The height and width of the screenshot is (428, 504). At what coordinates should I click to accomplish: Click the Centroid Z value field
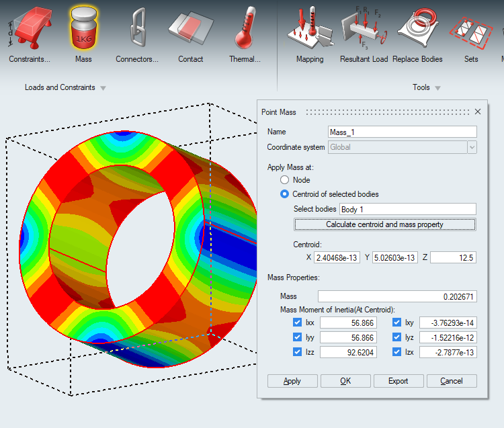pos(453,258)
